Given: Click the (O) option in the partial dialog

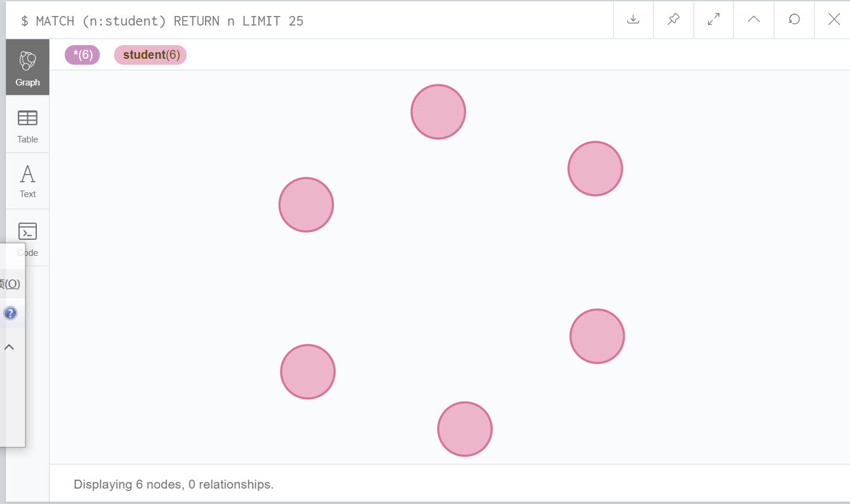Looking at the screenshot, I should (11, 284).
